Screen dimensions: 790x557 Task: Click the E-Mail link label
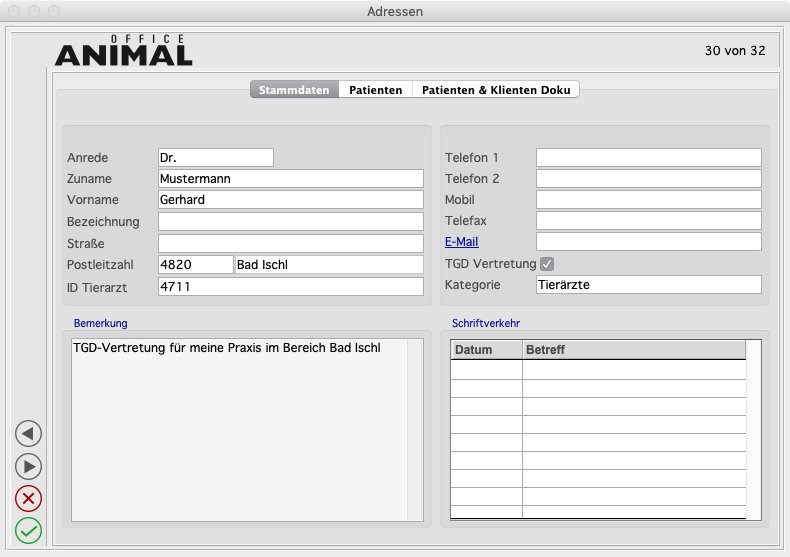462,242
